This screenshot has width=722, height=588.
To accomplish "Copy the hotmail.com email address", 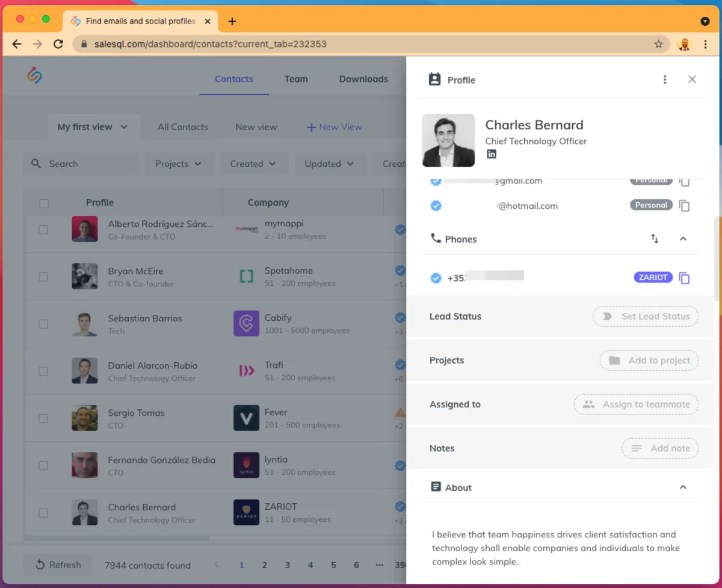I will point(684,206).
